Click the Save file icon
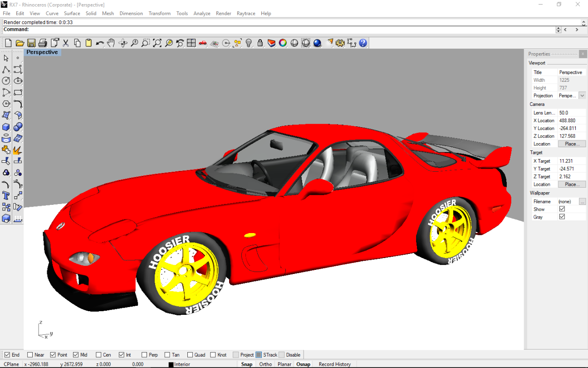Image resolution: width=588 pixels, height=368 pixels. click(x=31, y=43)
